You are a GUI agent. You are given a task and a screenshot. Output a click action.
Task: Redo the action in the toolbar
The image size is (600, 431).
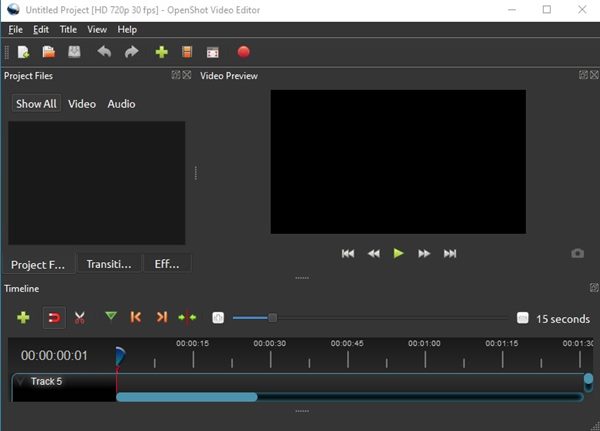pos(132,52)
